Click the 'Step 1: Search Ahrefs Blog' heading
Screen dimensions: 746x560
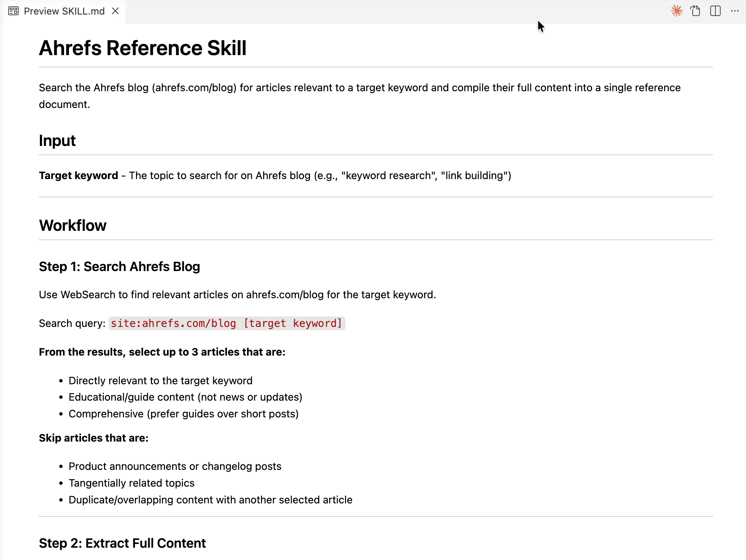[119, 267]
